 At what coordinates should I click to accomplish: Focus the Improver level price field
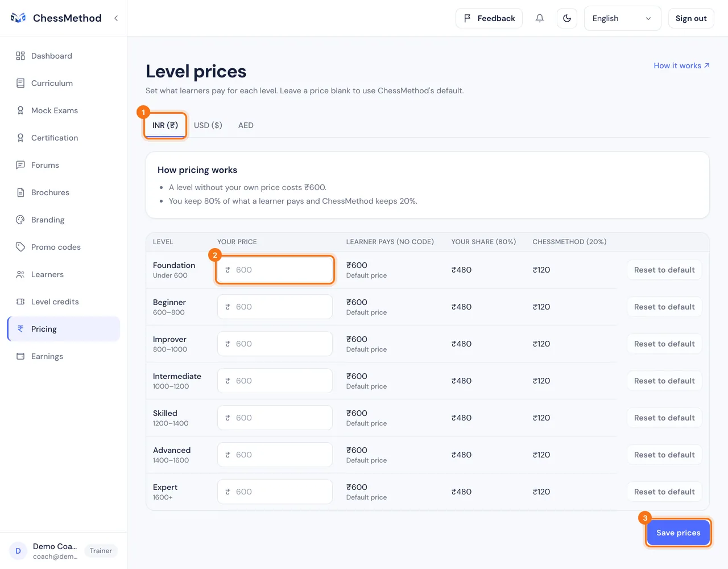click(x=275, y=344)
